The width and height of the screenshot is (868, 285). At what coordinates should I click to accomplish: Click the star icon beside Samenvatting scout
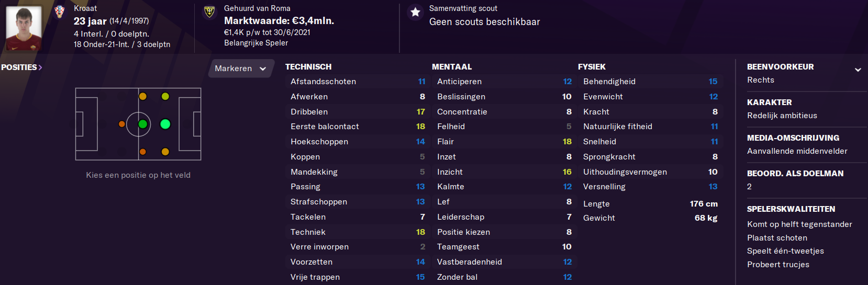click(415, 12)
